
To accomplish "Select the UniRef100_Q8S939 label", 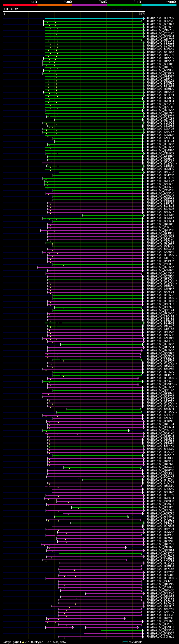I will coord(161,74).
